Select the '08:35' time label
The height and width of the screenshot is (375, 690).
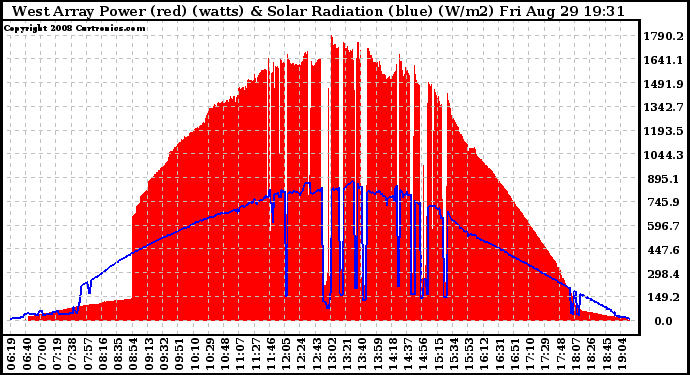point(118,354)
